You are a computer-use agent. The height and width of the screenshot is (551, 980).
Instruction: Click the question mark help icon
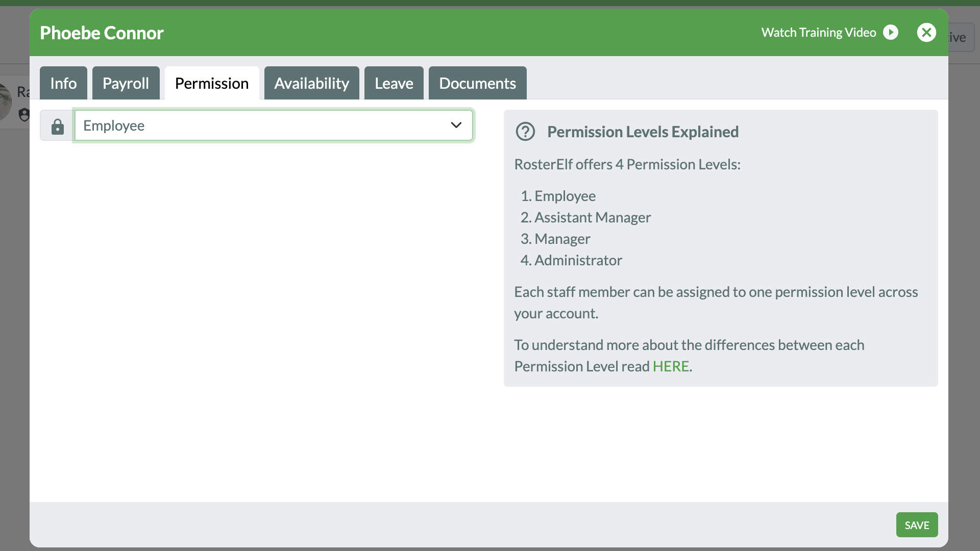(x=525, y=132)
